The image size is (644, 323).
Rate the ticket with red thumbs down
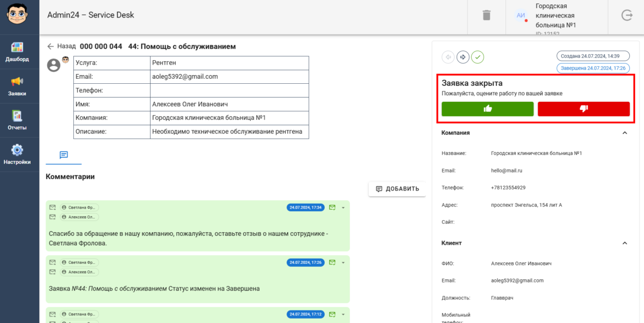click(x=583, y=109)
